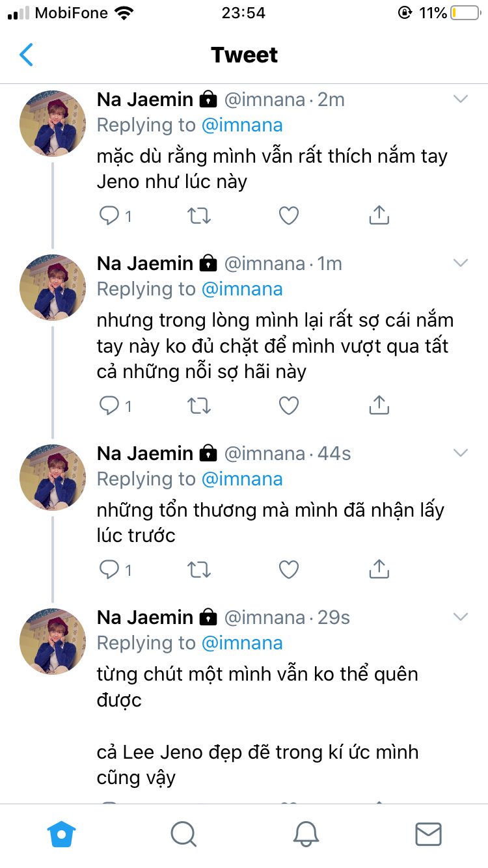Like the tweet posted 44s ago
Viewport: 488px width, 868px height.
(288, 570)
